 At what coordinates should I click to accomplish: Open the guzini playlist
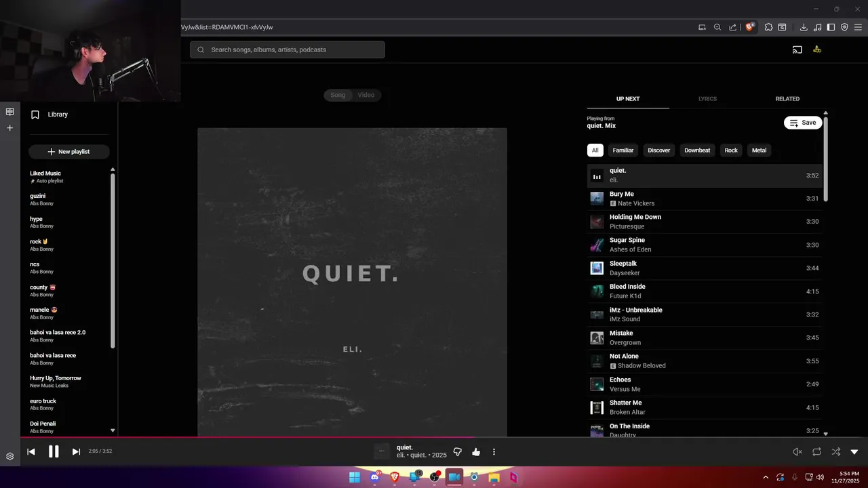(x=68, y=199)
